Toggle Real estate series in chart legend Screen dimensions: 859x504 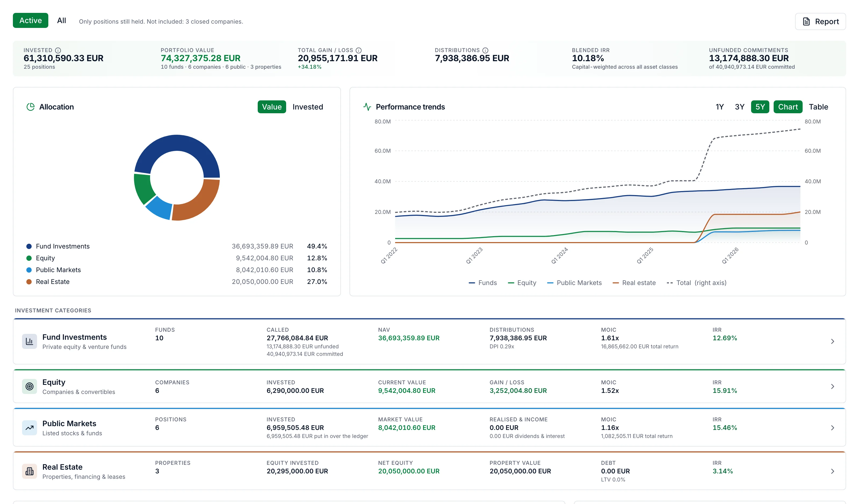coord(634,283)
